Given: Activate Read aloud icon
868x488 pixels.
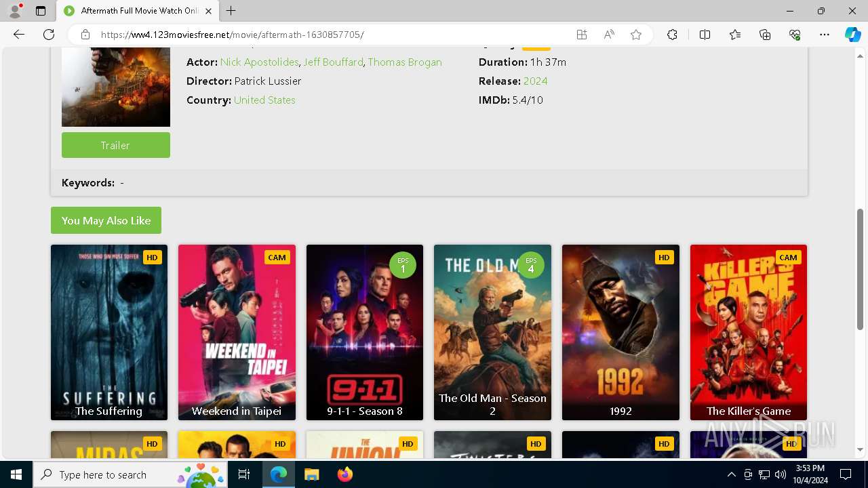Looking at the screenshot, I should pyautogui.click(x=609, y=35).
